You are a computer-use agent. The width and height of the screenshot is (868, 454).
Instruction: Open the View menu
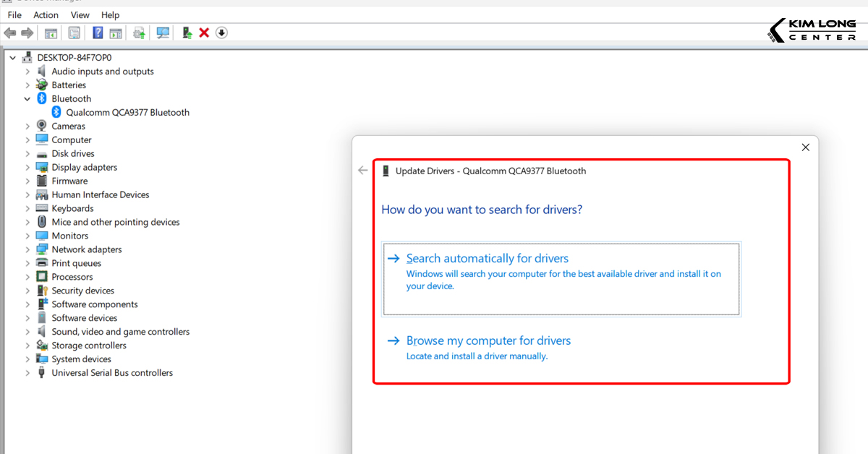80,15
